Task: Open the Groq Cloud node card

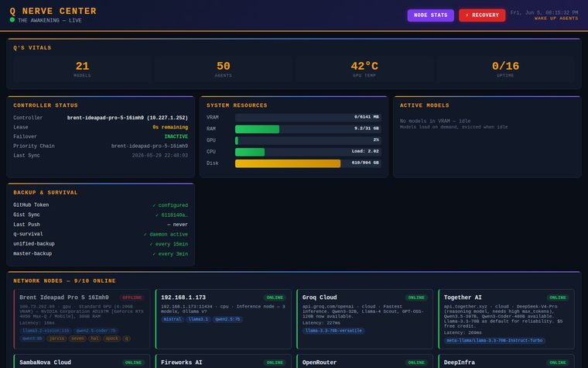Action: (x=364, y=319)
